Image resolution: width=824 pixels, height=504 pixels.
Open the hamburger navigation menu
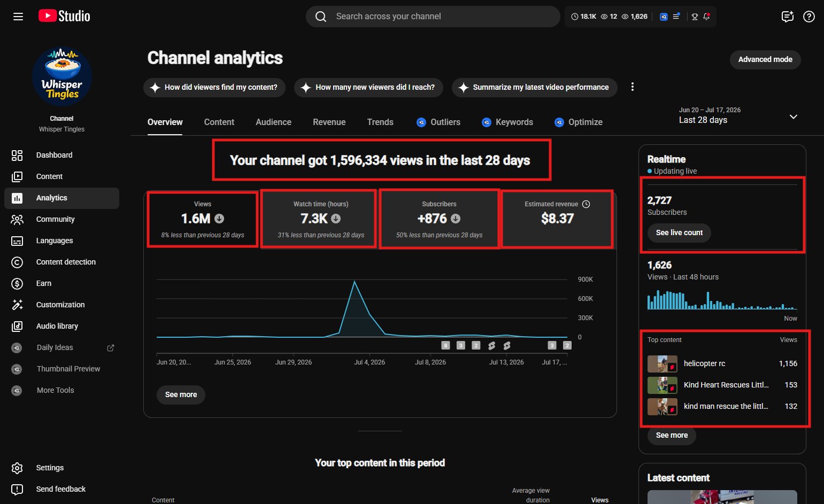(x=18, y=17)
